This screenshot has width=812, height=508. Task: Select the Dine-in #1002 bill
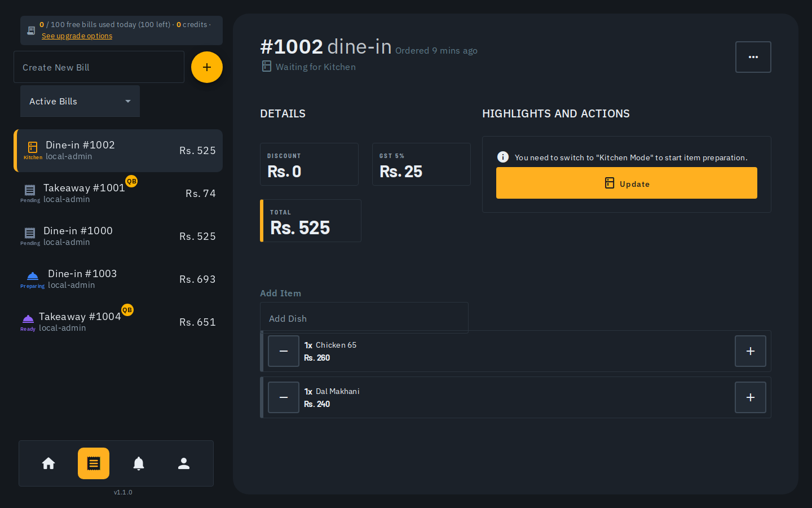click(x=118, y=151)
